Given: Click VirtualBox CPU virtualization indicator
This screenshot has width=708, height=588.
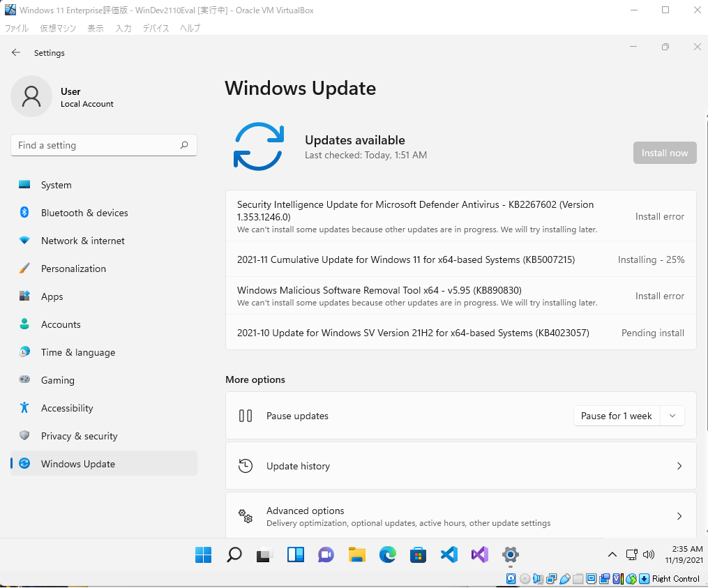Looking at the screenshot, I should [x=618, y=578].
